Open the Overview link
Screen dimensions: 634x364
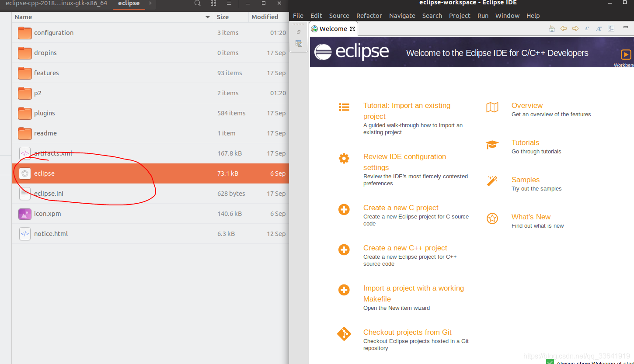point(527,105)
